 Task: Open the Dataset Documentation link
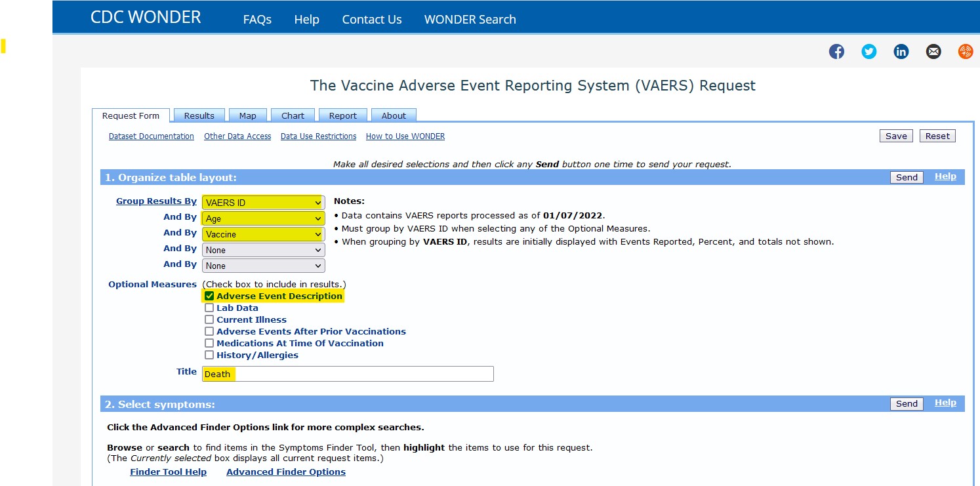pos(152,136)
